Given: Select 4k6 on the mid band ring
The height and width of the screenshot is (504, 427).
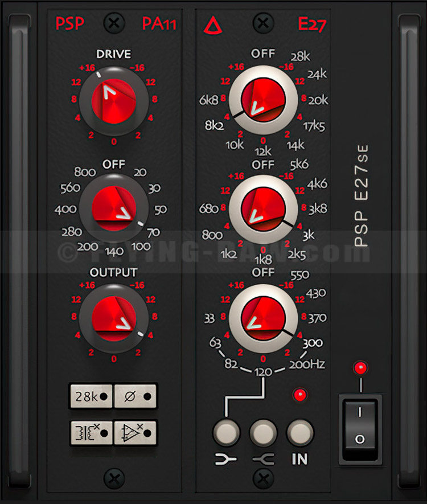Looking at the screenshot, I should (x=317, y=184).
